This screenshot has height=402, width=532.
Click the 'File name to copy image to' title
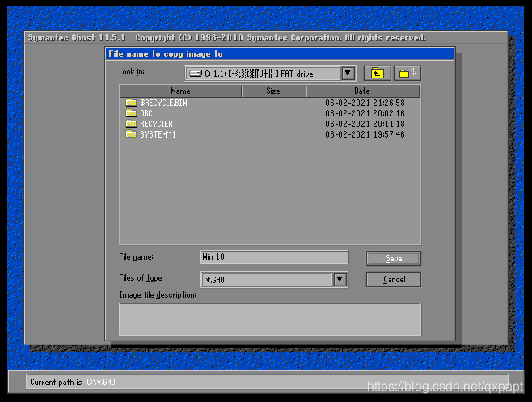tap(166, 54)
